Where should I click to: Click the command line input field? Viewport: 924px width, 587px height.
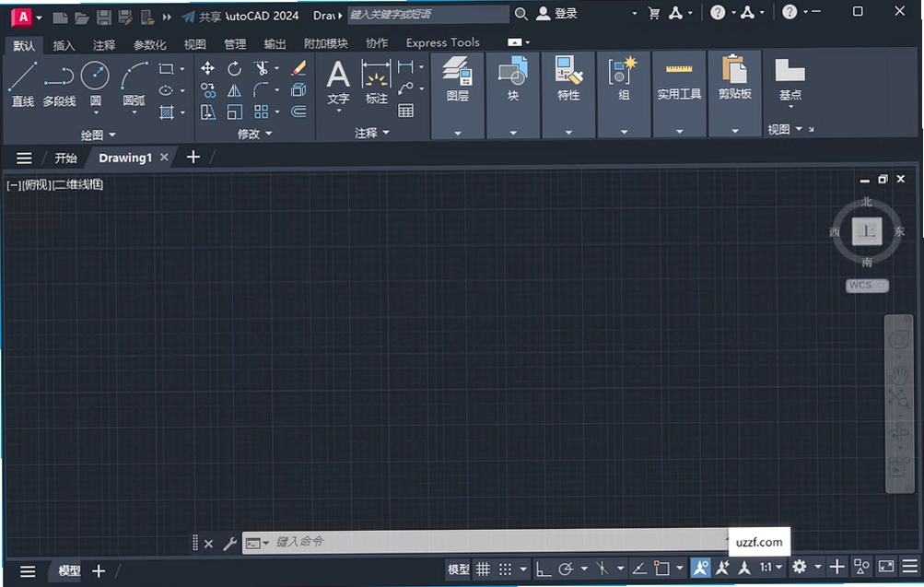pos(484,542)
